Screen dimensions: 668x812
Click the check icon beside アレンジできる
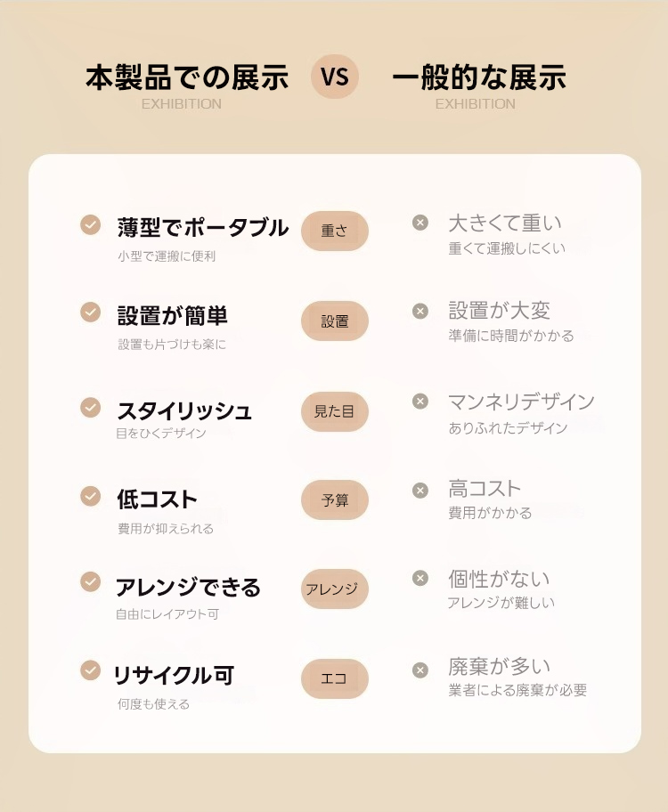click(x=90, y=581)
